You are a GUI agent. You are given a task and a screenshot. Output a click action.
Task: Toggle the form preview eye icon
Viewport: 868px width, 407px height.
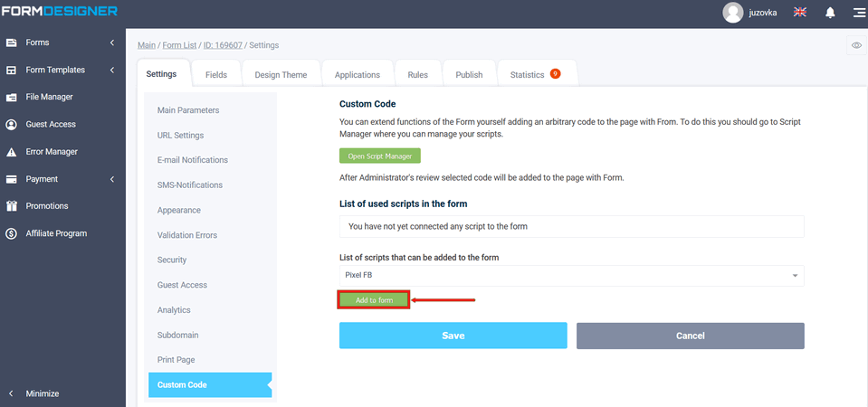[856, 46]
